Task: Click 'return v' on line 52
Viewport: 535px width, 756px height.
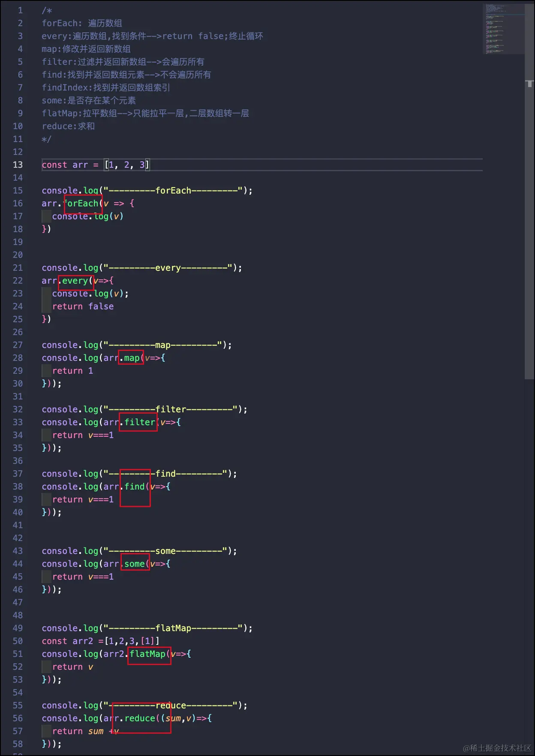Action: coord(72,667)
